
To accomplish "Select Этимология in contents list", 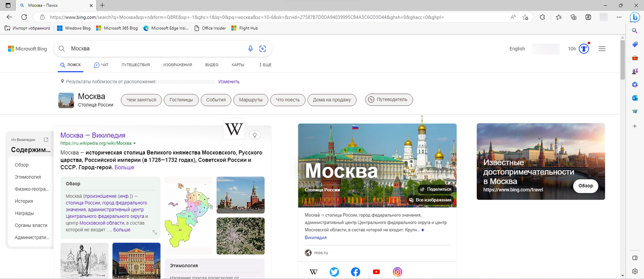I will coord(28,177).
